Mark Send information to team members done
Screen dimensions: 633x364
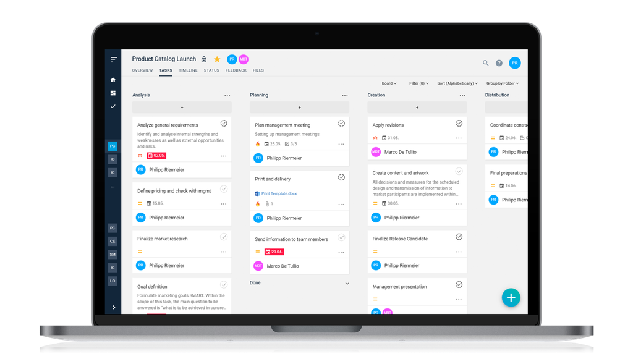(341, 237)
